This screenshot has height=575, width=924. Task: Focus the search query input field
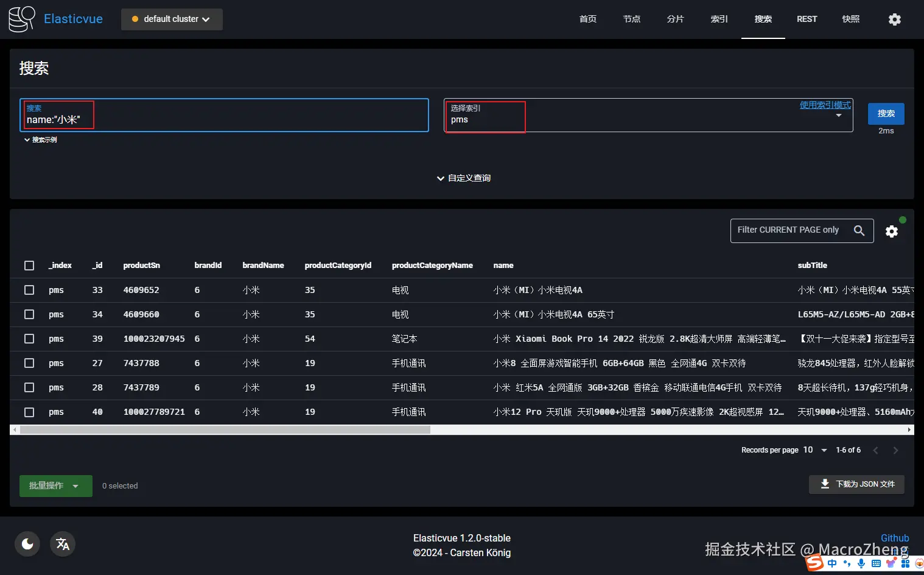[x=224, y=115]
